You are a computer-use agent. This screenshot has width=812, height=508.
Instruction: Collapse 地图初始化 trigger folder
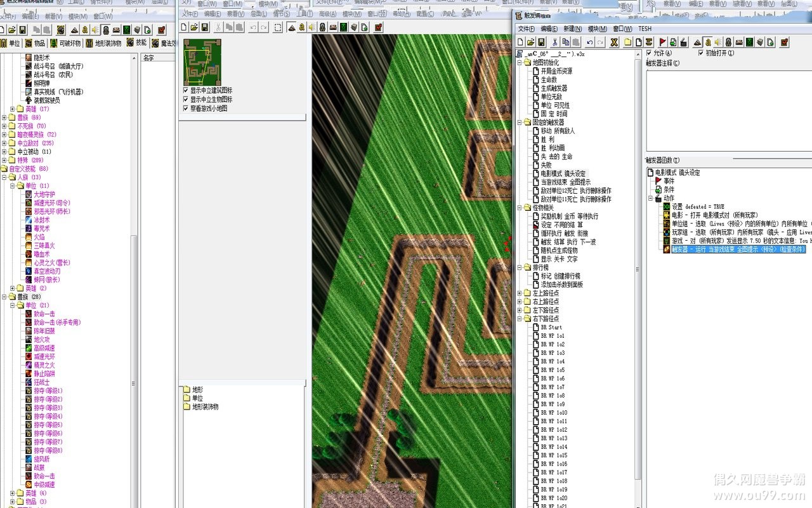[x=520, y=63]
